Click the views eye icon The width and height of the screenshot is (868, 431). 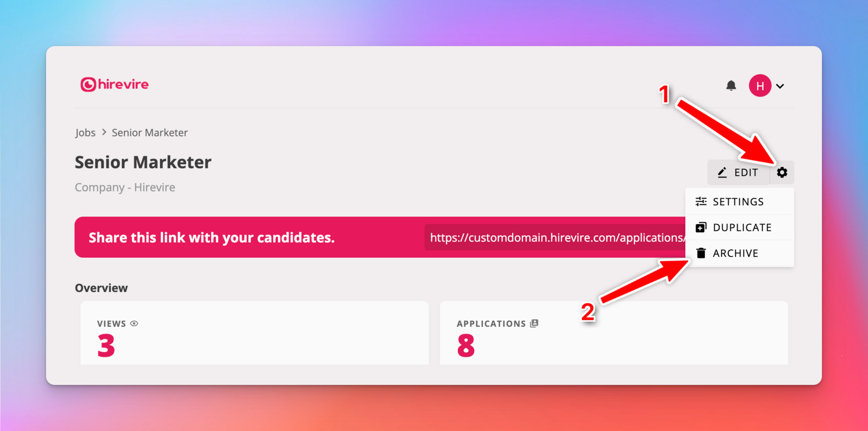click(135, 324)
